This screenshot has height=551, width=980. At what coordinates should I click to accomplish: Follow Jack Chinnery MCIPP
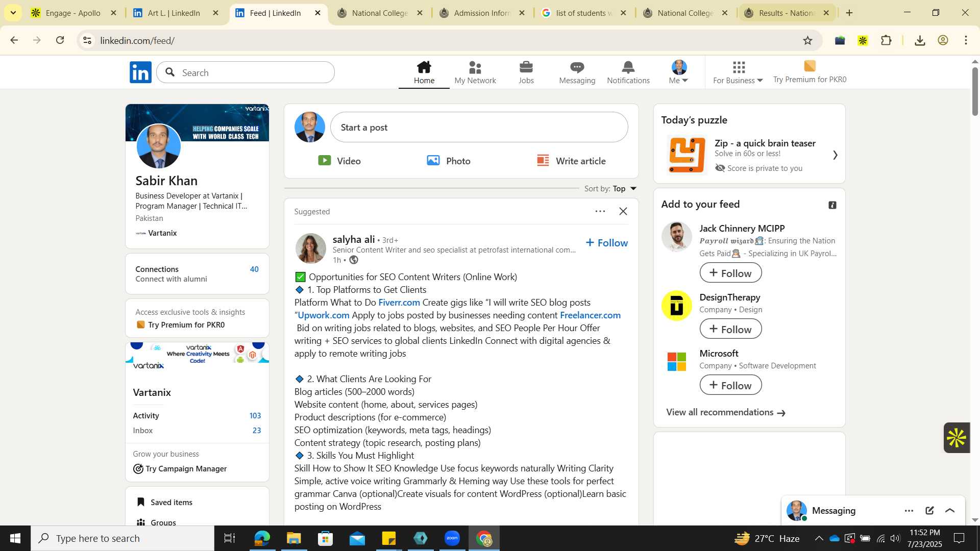pyautogui.click(x=730, y=273)
